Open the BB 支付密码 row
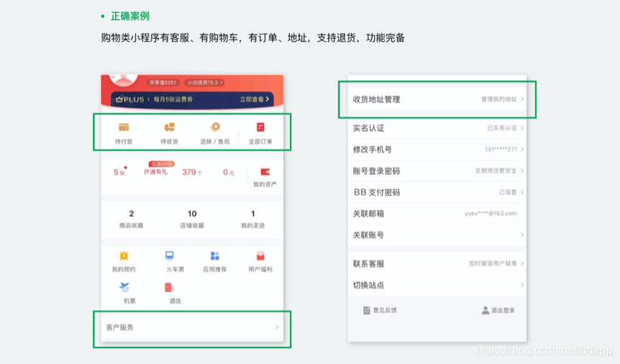This screenshot has height=364, width=620. [437, 192]
